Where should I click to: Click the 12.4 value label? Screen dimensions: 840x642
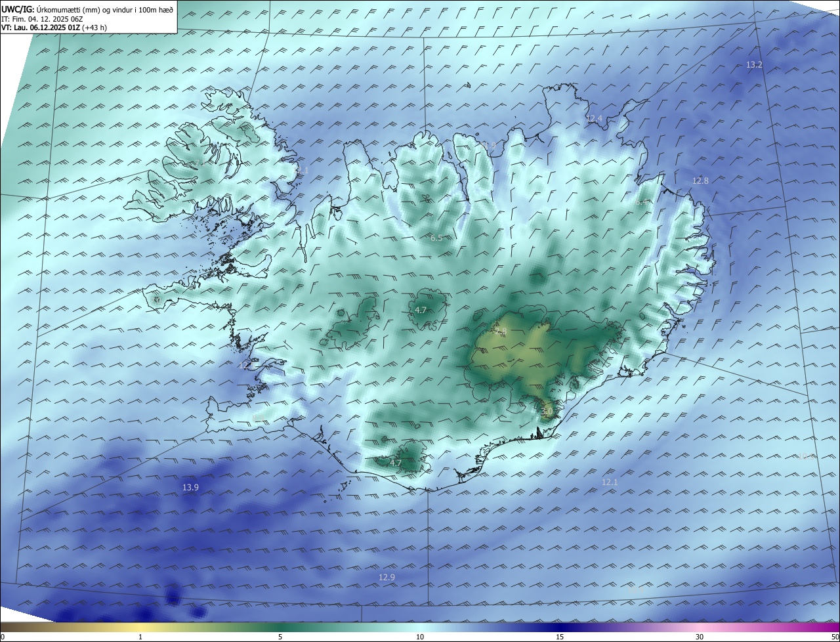tap(594, 119)
